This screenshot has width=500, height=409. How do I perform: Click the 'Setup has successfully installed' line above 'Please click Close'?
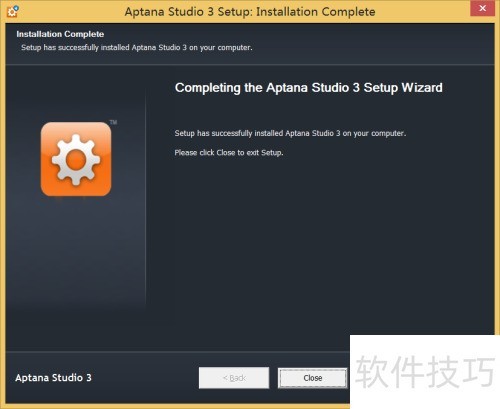(x=290, y=133)
